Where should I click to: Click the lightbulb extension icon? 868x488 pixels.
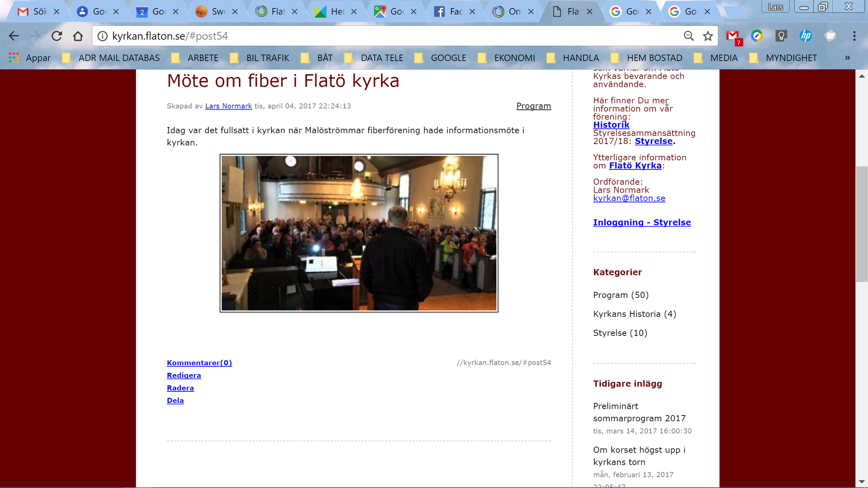pos(781,36)
